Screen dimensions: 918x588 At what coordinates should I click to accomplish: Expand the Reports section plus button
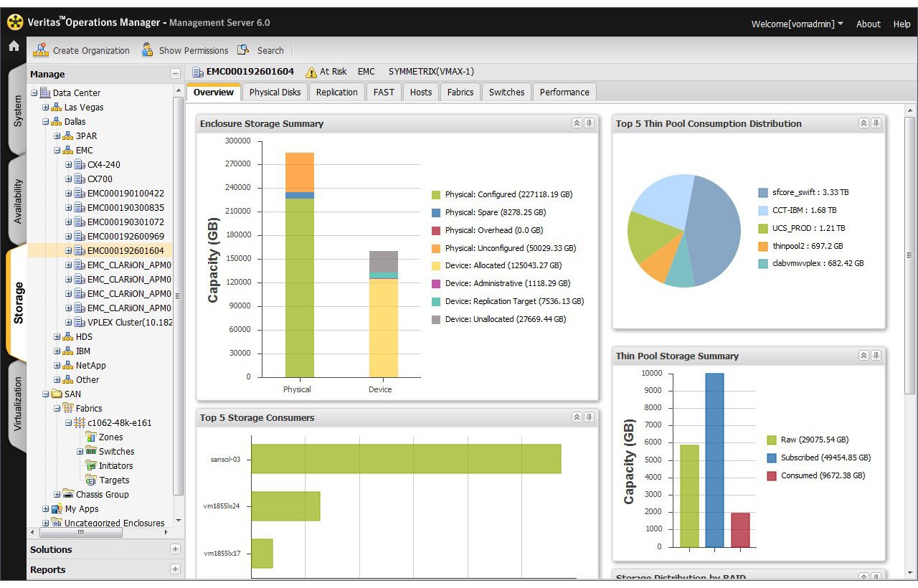click(175, 569)
